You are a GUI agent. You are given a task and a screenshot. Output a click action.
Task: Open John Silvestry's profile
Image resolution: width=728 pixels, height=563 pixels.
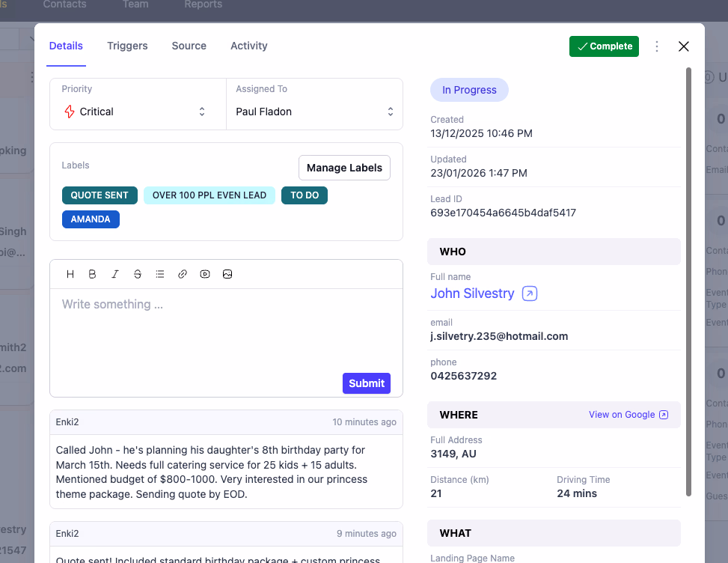(473, 293)
